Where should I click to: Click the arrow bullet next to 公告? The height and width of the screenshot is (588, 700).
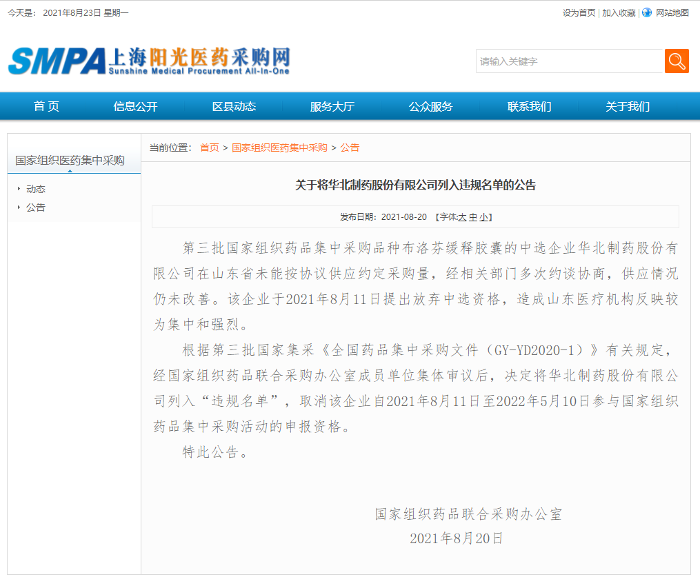(x=19, y=207)
